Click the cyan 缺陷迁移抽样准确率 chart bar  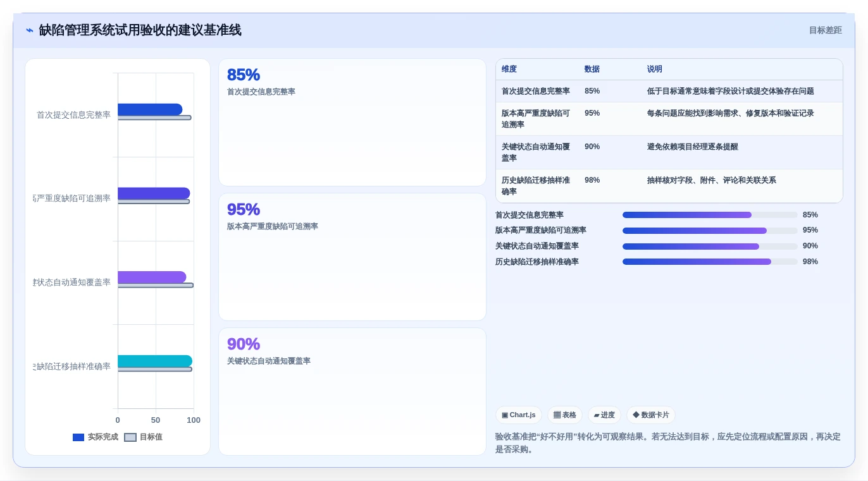click(x=155, y=361)
